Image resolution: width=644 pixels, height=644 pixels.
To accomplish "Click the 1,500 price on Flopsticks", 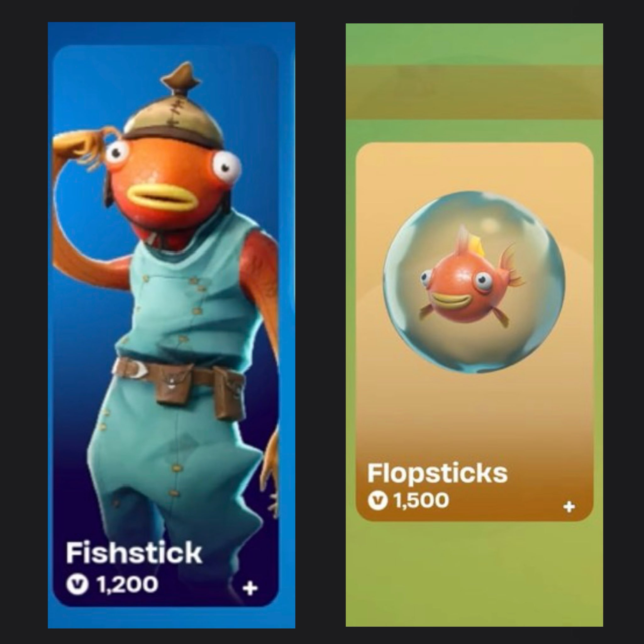I will pos(421,501).
